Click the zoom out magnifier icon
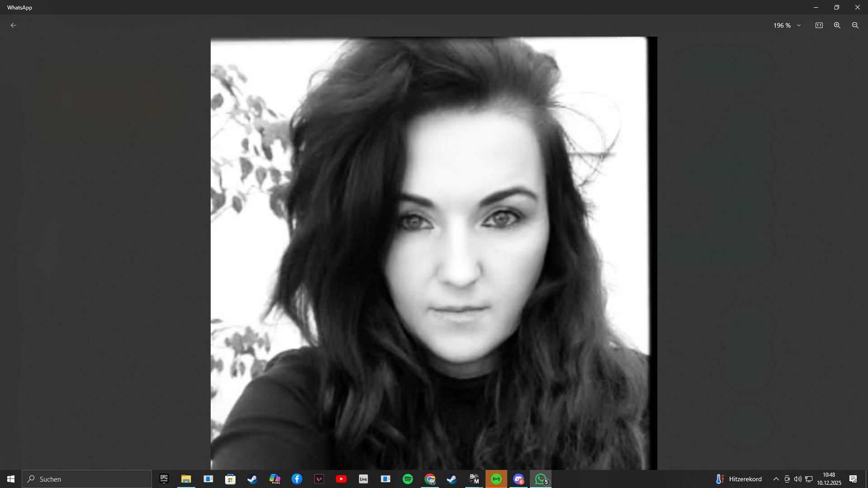The image size is (868, 488). point(855,25)
